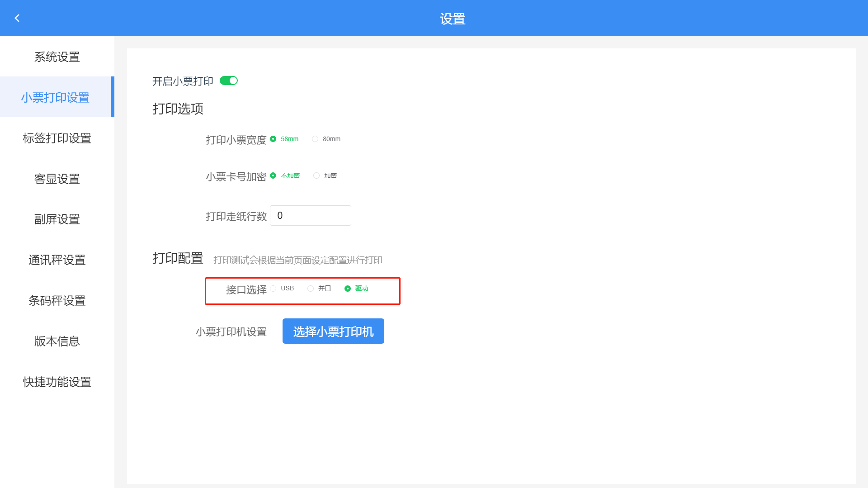868x488 pixels.
Task: Open 通讯秤设置 sidebar item
Action: (57, 260)
